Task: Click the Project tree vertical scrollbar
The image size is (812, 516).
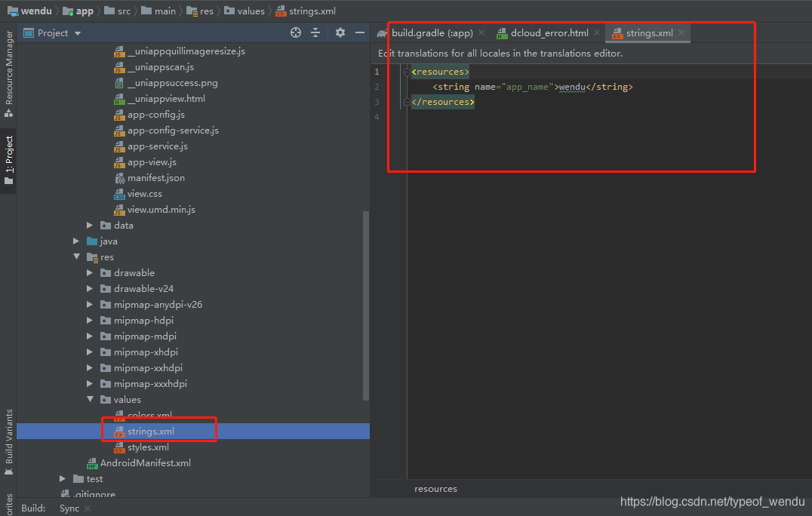Action: pyautogui.click(x=366, y=306)
